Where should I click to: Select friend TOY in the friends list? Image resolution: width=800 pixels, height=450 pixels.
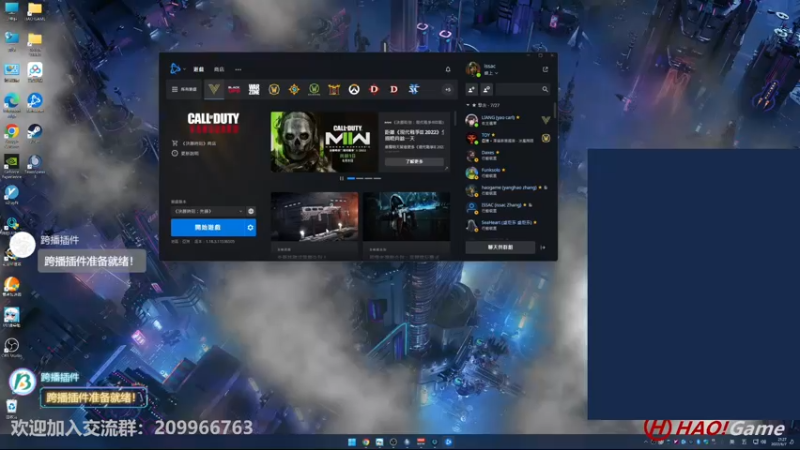click(508, 138)
